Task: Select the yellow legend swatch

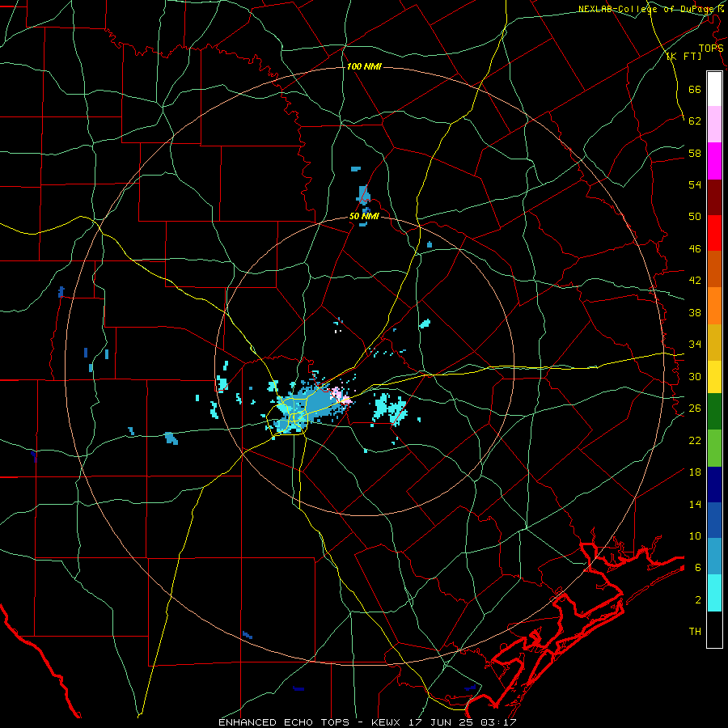Action: pyautogui.click(x=714, y=376)
